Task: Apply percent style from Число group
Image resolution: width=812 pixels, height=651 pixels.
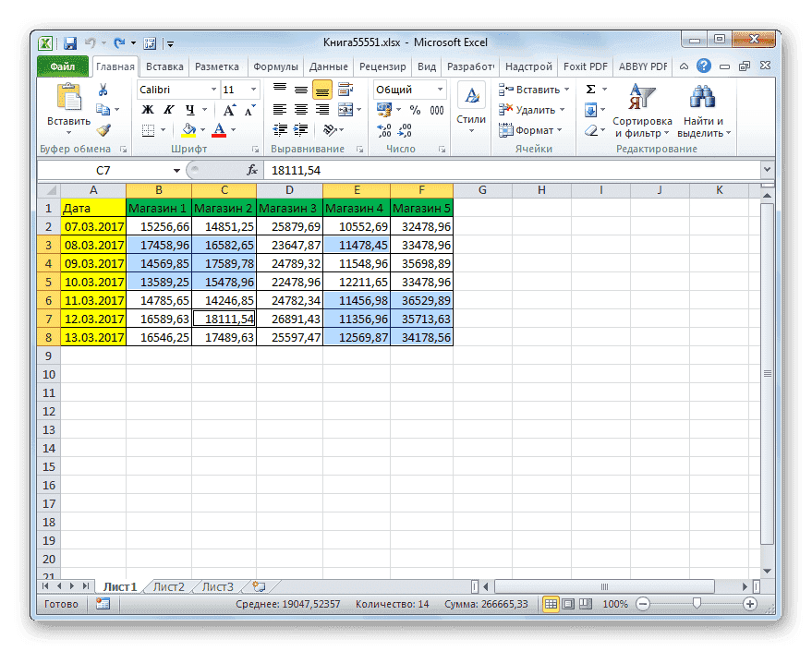Action: [x=416, y=111]
